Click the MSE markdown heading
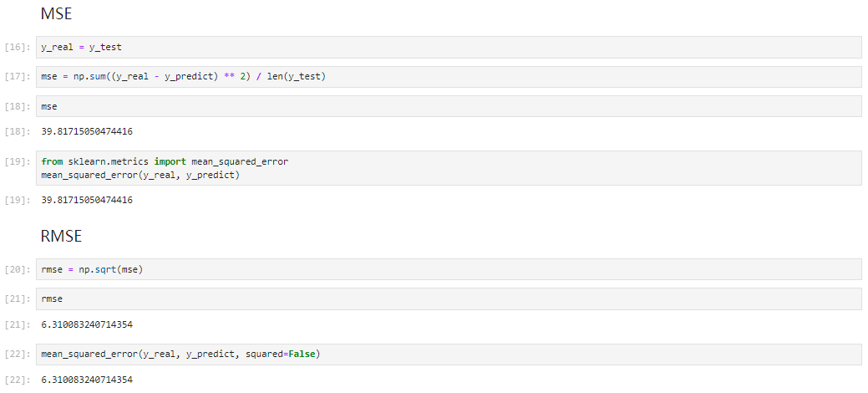 coord(57,14)
